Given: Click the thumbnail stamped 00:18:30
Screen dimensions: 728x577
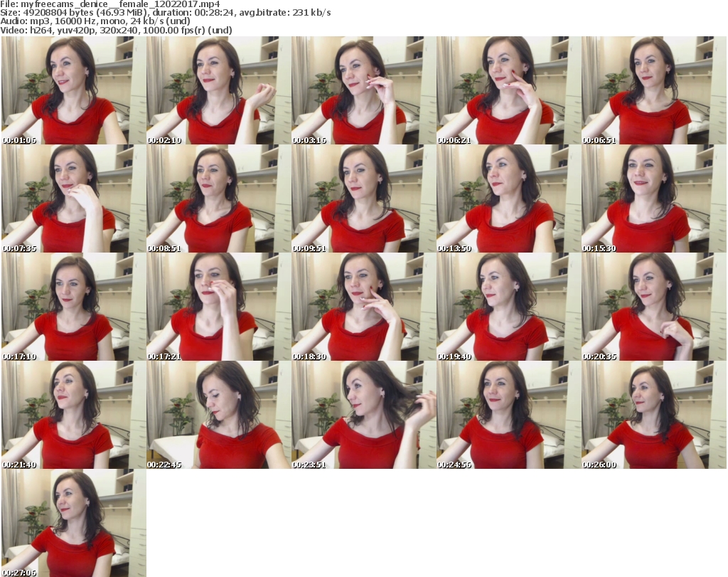Looking at the screenshot, I should 363,307.
